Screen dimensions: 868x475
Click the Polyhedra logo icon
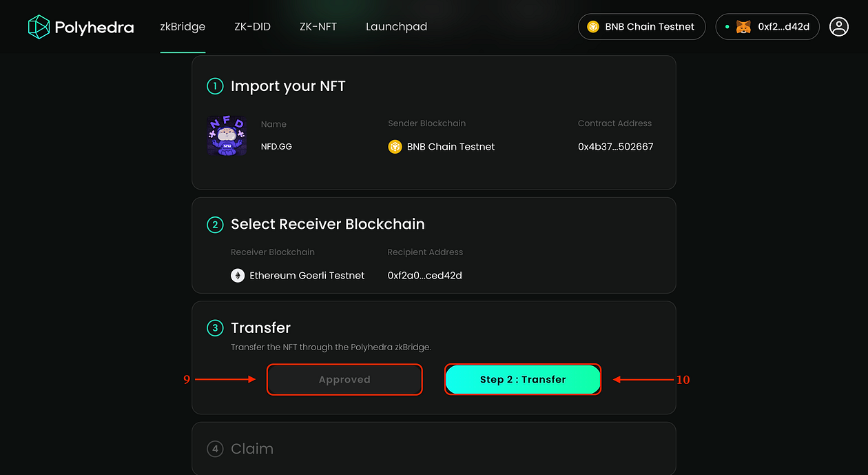pyautogui.click(x=39, y=27)
